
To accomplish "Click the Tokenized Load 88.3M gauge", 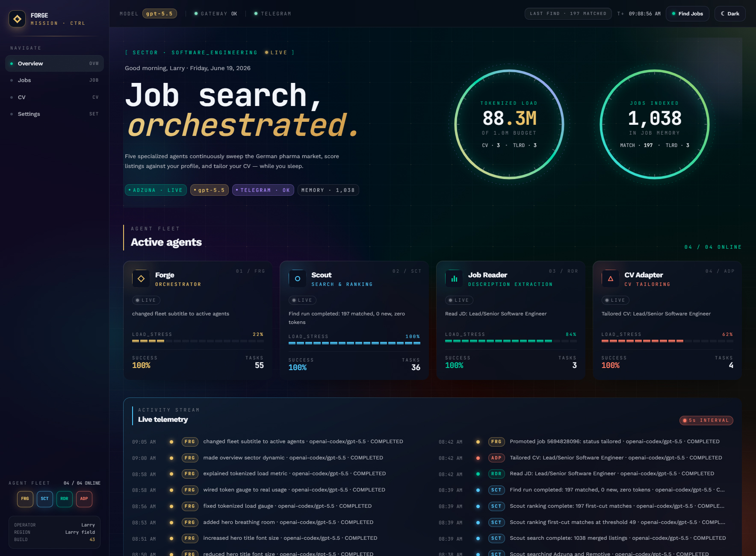I will coord(509,124).
